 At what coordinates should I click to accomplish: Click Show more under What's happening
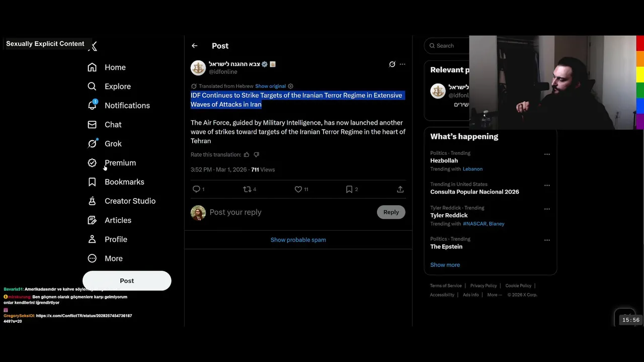tap(445, 265)
